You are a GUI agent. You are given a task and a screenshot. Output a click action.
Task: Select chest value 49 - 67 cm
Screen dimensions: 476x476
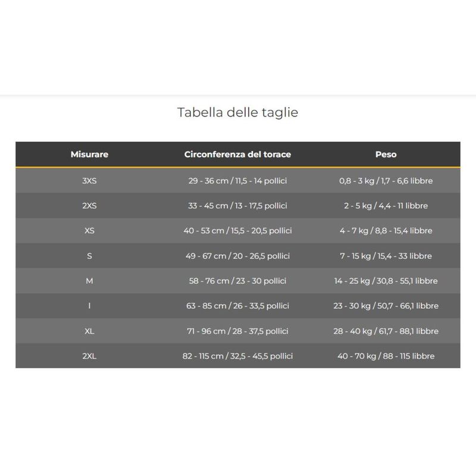point(237,256)
